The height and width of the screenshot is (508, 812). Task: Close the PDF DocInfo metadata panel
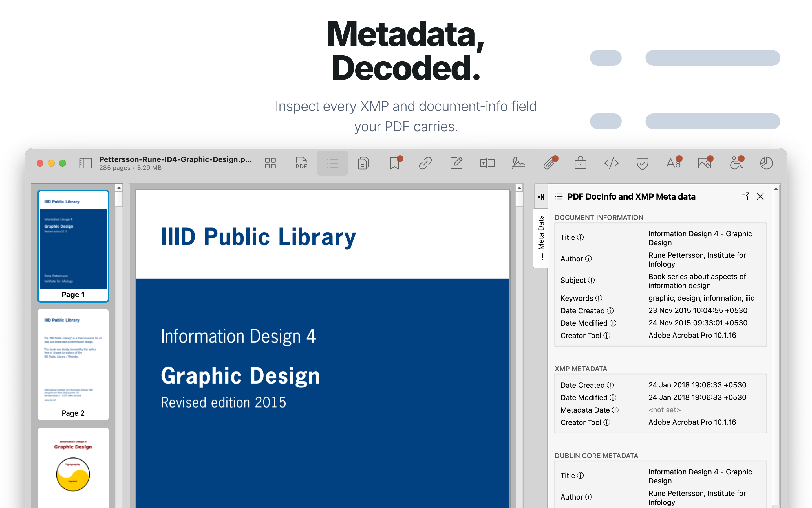click(760, 196)
